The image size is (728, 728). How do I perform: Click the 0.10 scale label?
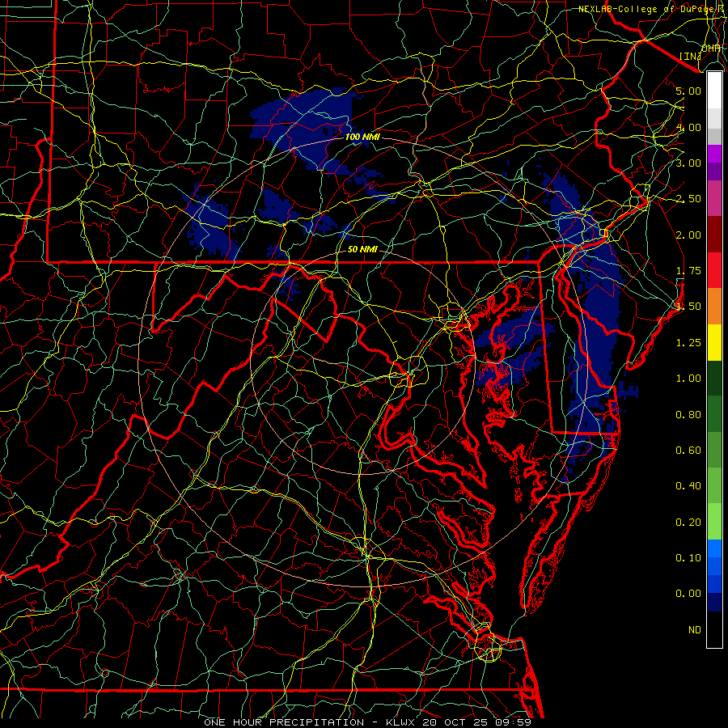[x=688, y=557]
